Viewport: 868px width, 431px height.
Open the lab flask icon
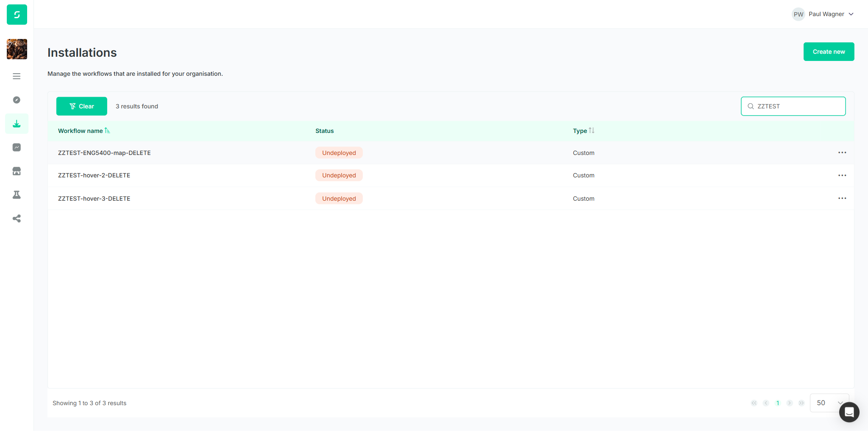[x=17, y=195]
